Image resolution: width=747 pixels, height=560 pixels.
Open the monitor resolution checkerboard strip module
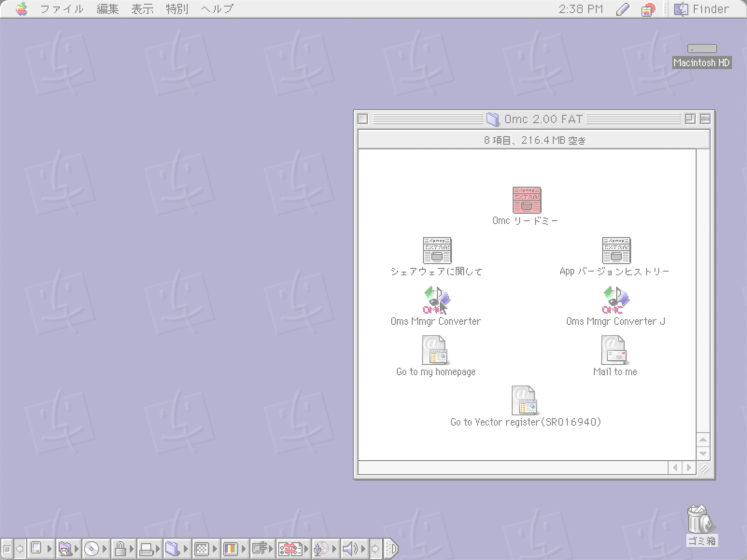pos(205,549)
